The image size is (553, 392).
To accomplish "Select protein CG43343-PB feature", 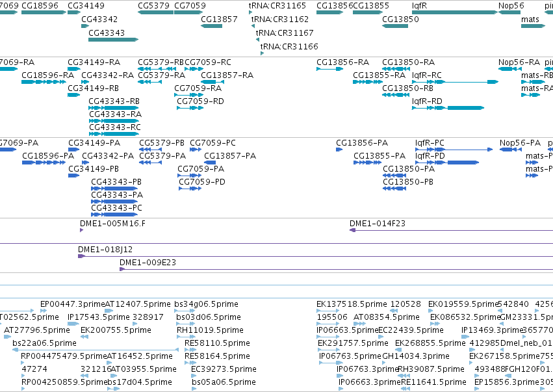I will (114, 189).
